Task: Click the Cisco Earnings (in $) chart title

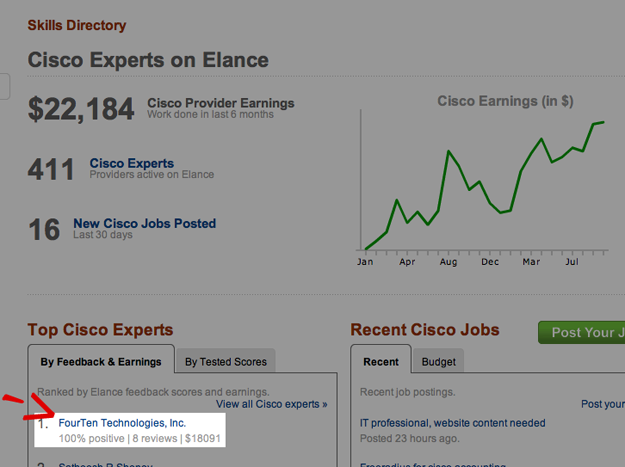Action: tap(505, 101)
